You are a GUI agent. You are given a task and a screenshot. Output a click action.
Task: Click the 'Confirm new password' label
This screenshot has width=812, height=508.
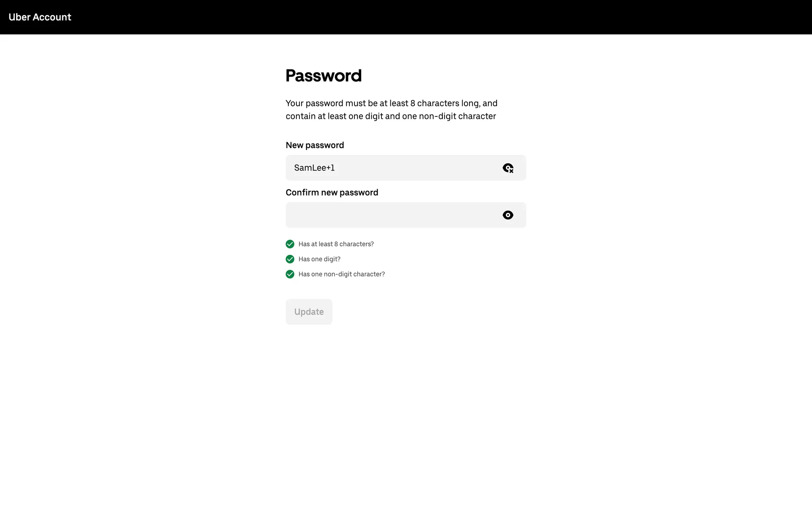click(x=332, y=193)
